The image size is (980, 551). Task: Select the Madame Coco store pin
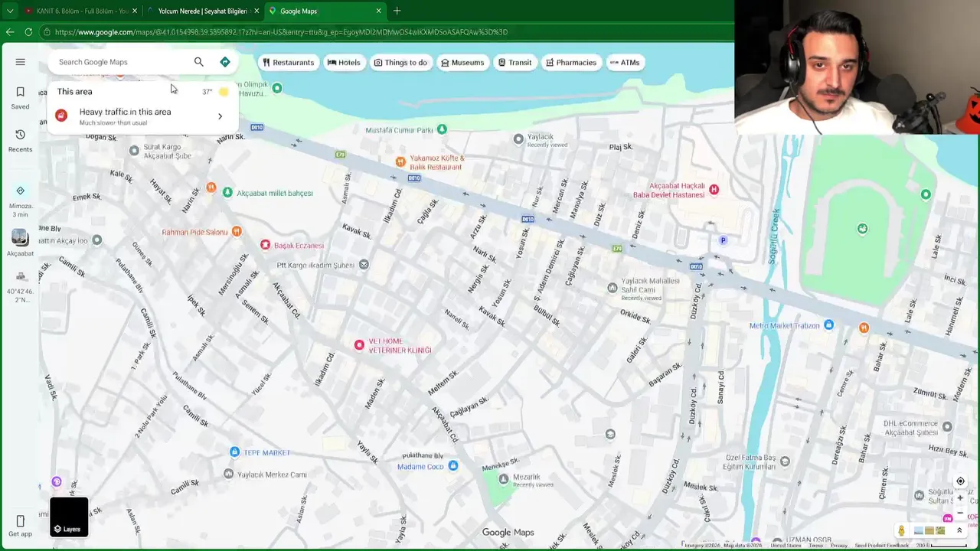coord(453,465)
